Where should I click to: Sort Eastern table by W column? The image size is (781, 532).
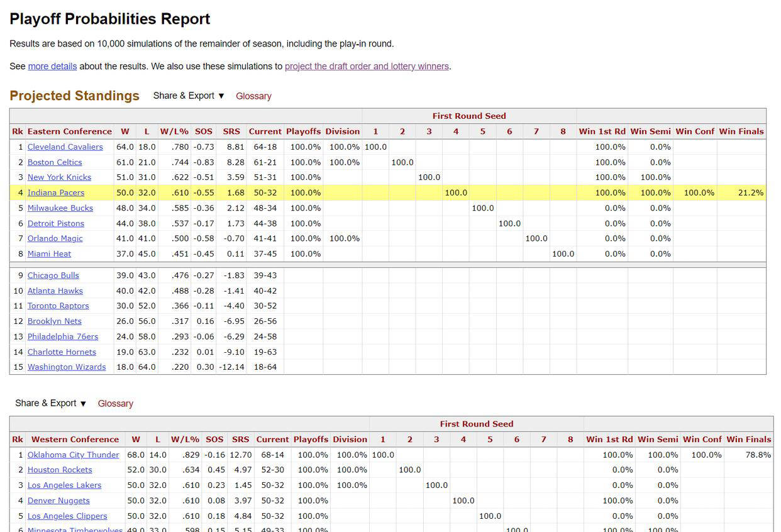point(125,131)
